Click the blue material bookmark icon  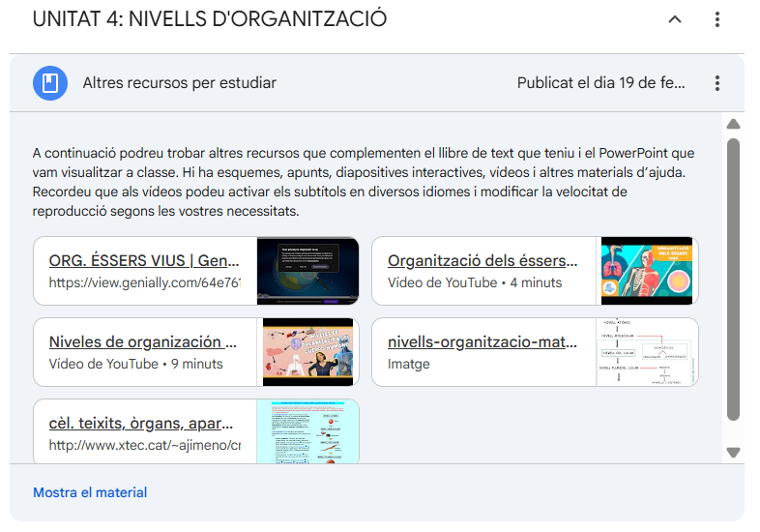pyautogui.click(x=49, y=83)
